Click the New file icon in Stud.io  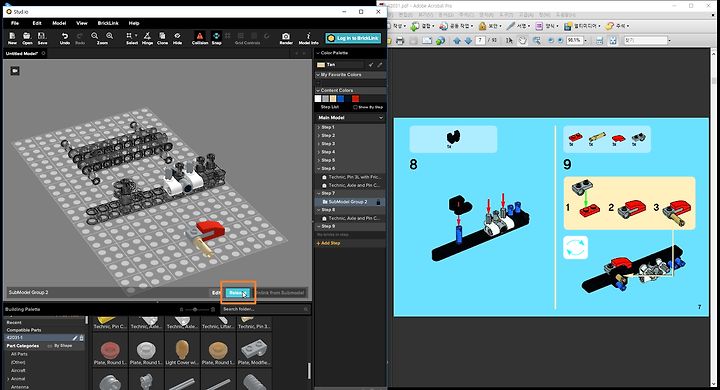(x=12, y=38)
